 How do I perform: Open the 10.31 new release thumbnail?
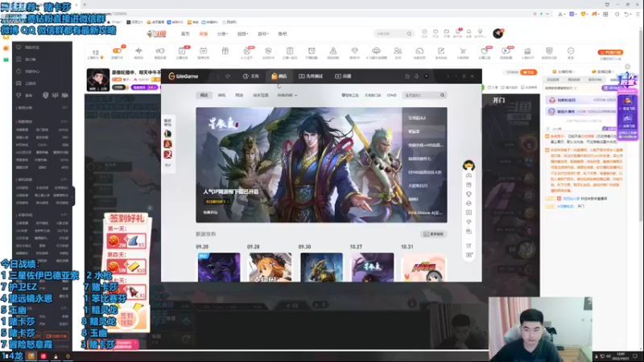[x=423, y=267]
